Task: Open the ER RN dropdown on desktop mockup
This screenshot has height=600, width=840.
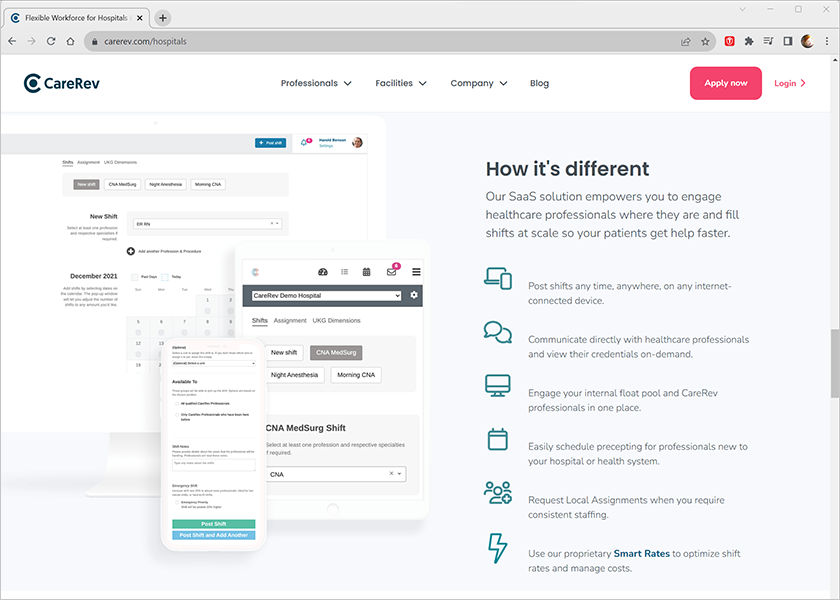Action: (208, 224)
